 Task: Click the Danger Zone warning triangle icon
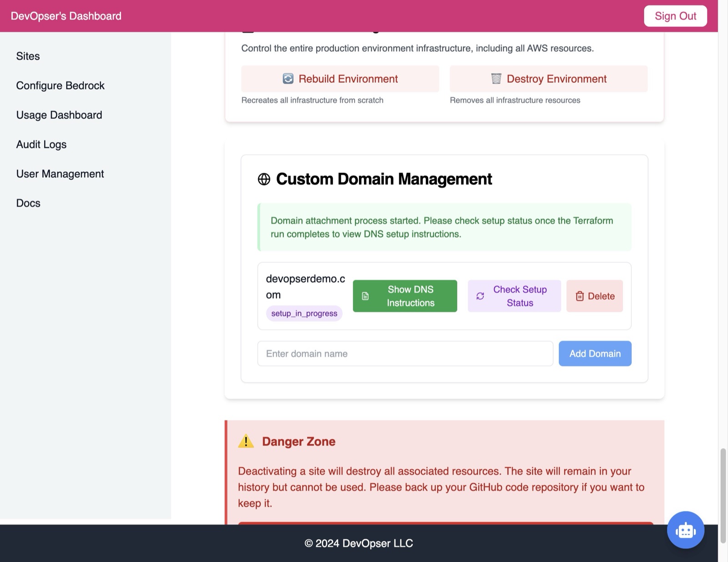(246, 441)
